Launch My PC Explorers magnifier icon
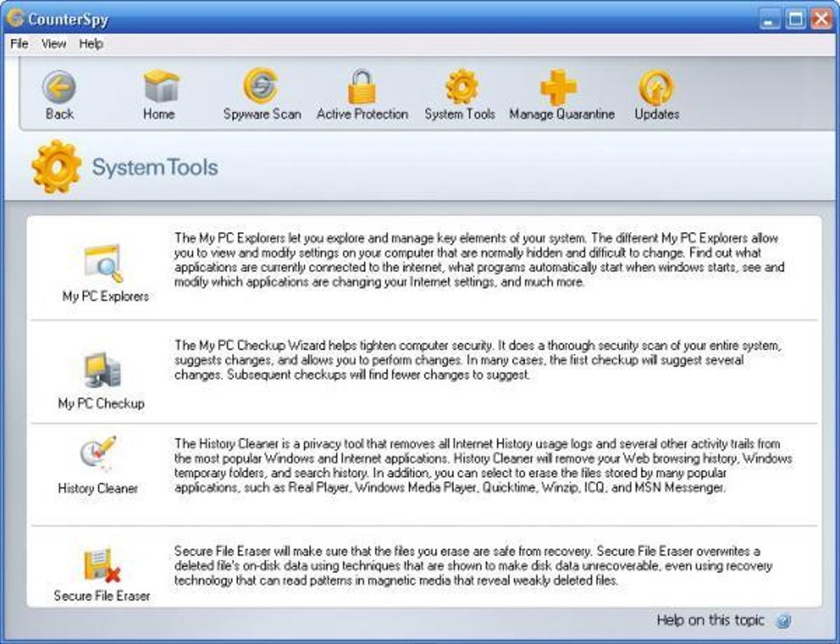 coord(104,263)
